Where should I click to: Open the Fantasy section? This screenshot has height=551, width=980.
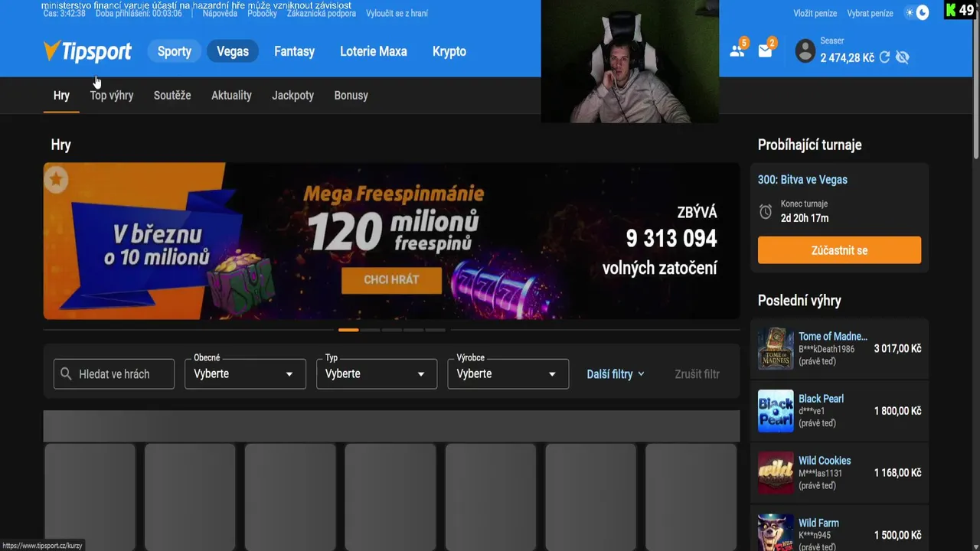295,51
